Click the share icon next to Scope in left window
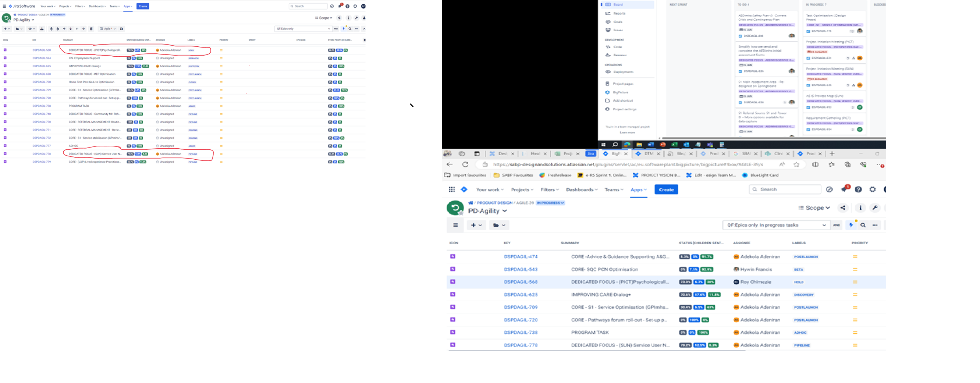This screenshot has height=383, width=980. coord(339,18)
